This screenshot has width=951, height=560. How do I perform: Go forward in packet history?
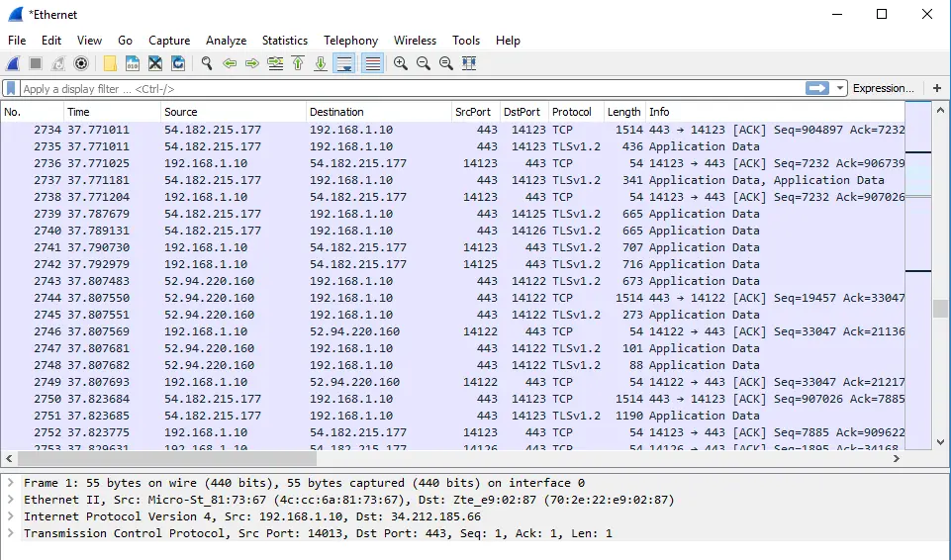click(252, 63)
